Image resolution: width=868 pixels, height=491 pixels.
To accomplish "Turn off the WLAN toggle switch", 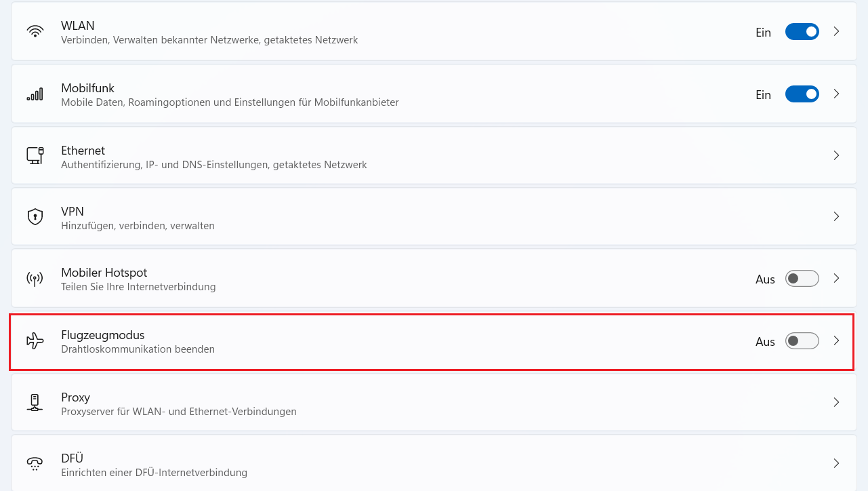I will [x=802, y=32].
